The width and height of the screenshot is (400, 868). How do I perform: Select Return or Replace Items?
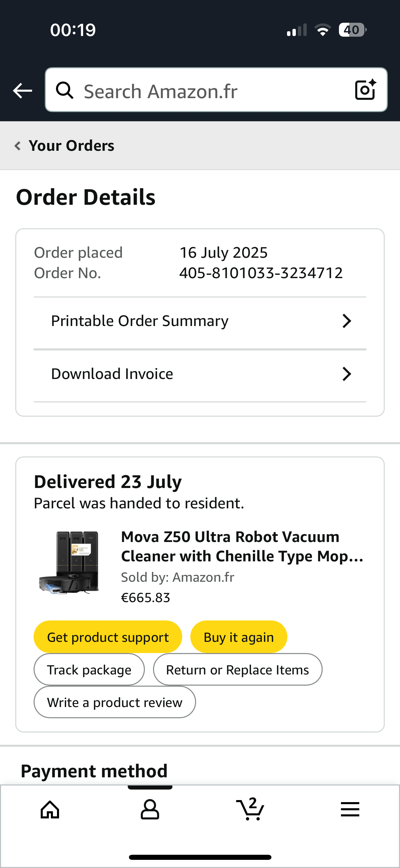(237, 670)
